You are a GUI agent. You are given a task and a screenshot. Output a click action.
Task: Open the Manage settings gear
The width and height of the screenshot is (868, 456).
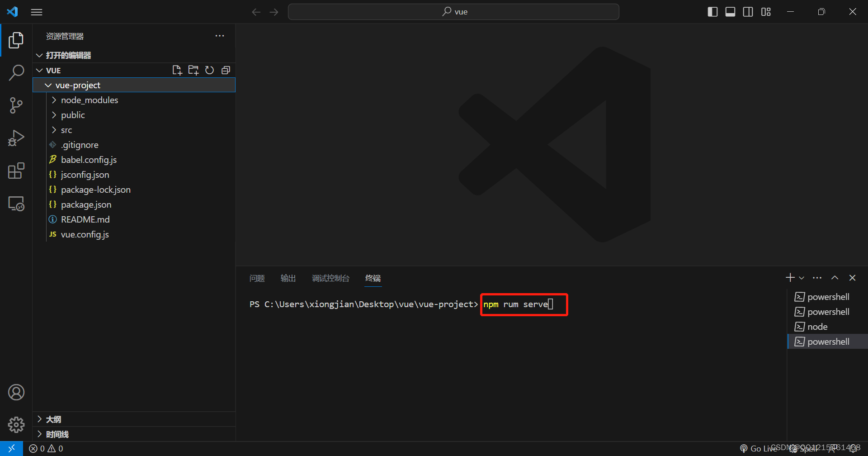click(x=16, y=425)
